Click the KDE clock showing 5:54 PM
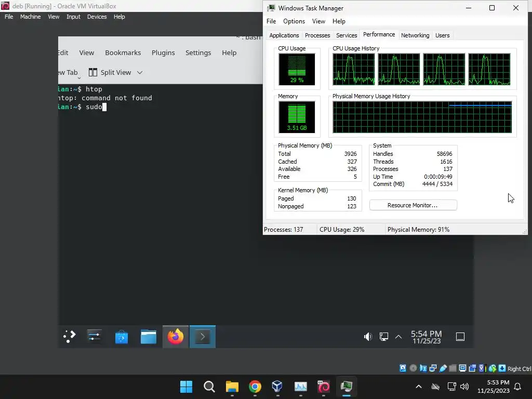The height and width of the screenshot is (399, 532). pyautogui.click(x=427, y=337)
